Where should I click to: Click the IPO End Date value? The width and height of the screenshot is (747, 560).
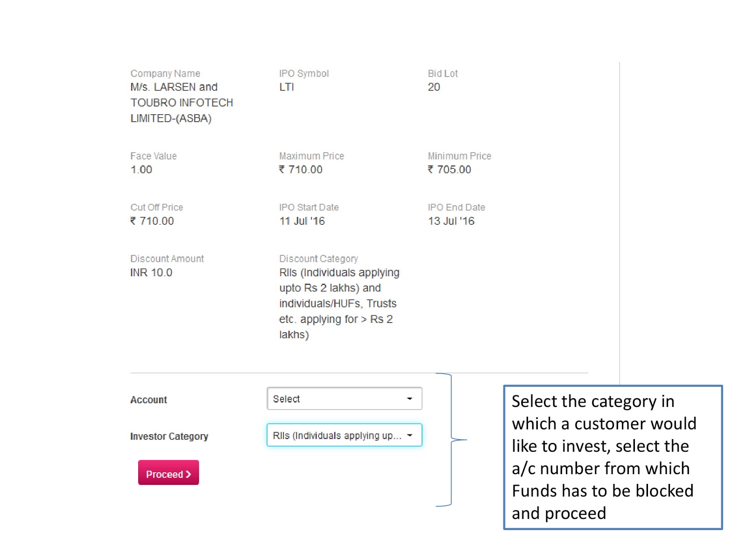tap(451, 221)
